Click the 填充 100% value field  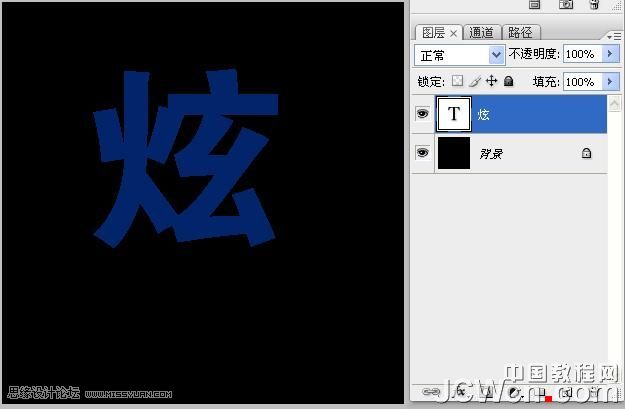(582, 82)
